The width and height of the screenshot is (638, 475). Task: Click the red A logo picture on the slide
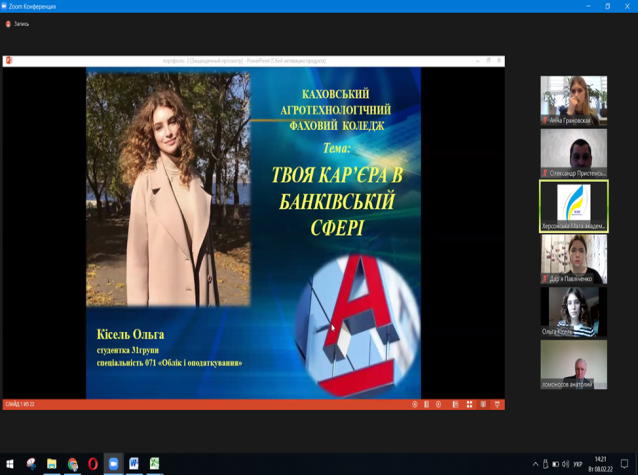coord(358,326)
